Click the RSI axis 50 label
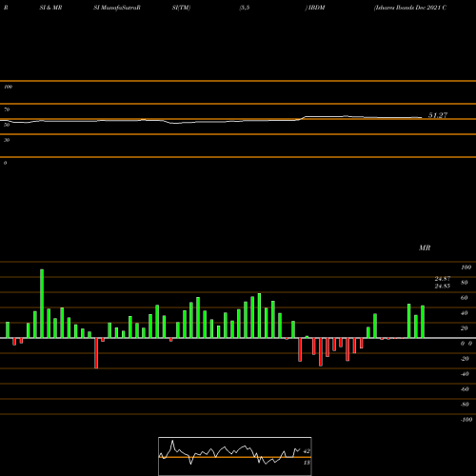The width and height of the screenshot is (476, 476). pyautogui.click(x=7, y=125)
